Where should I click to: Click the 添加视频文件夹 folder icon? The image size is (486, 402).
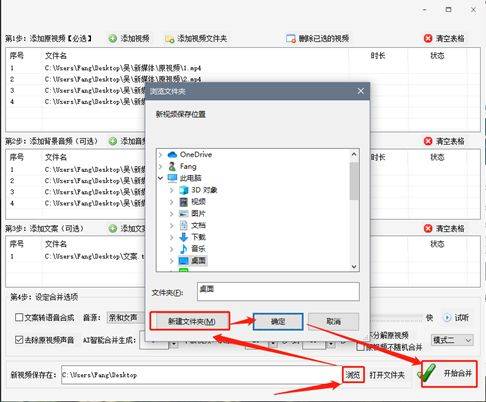coord(169,39)
